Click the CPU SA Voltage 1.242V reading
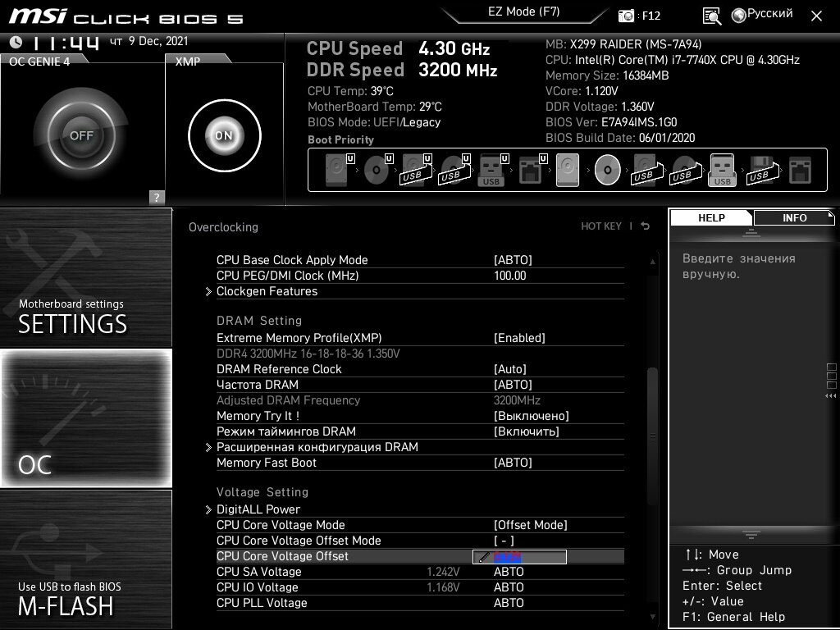Image resolution: width=840 pixels, height=630 pixels. pos(443,572)
